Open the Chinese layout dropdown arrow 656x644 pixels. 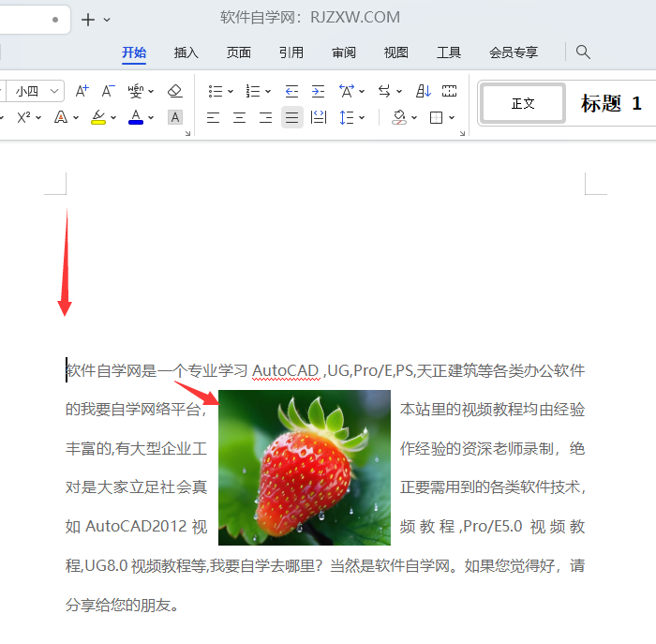coord(362,91)
